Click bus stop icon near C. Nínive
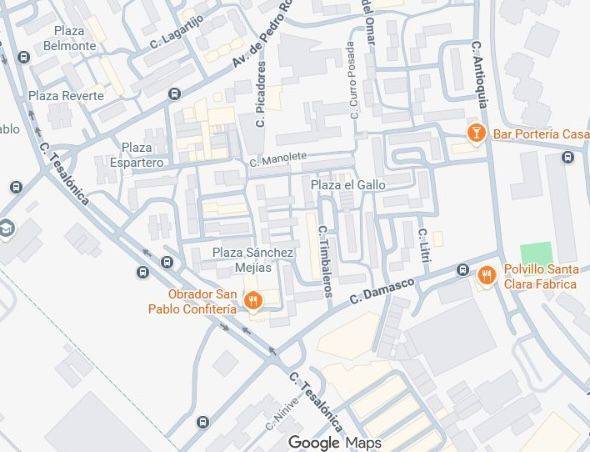The width and height of the screenshot is (590, 452). point(203,422)
